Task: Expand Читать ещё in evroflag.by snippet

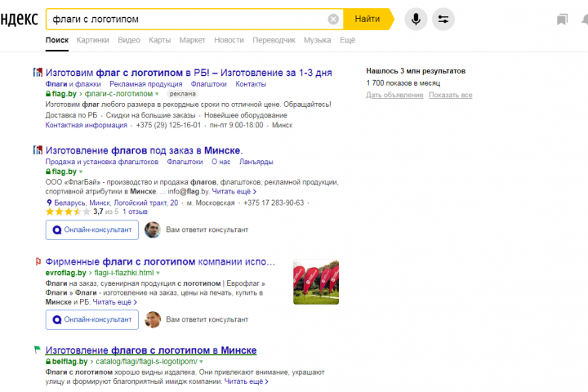Action: pyautogui.click(x=115, y=302)
